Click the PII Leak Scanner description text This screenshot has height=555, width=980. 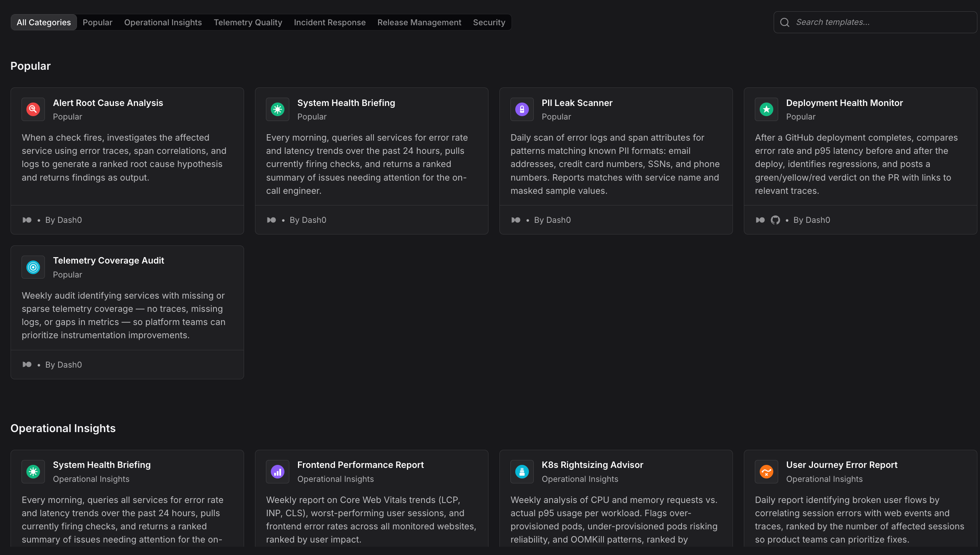pyautogui.click(x=615, y=164)
